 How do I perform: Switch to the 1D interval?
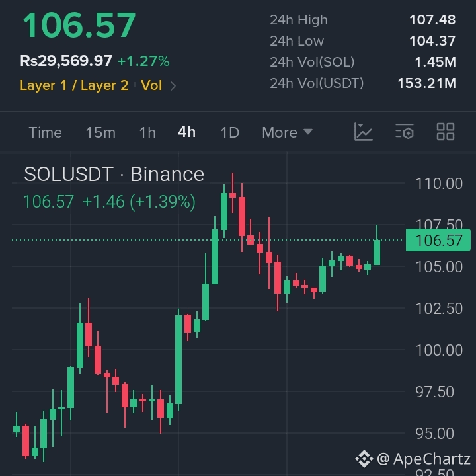click(230, 132)
